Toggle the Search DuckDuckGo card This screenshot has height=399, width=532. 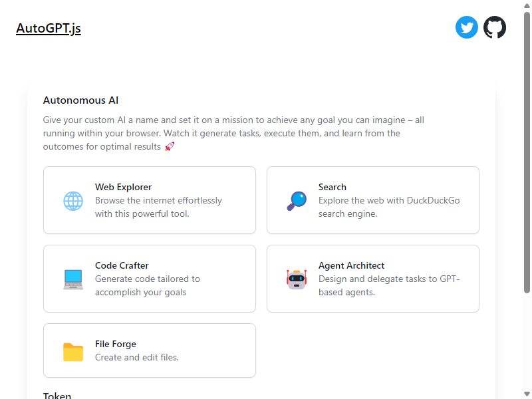click(x=373, y=200)
